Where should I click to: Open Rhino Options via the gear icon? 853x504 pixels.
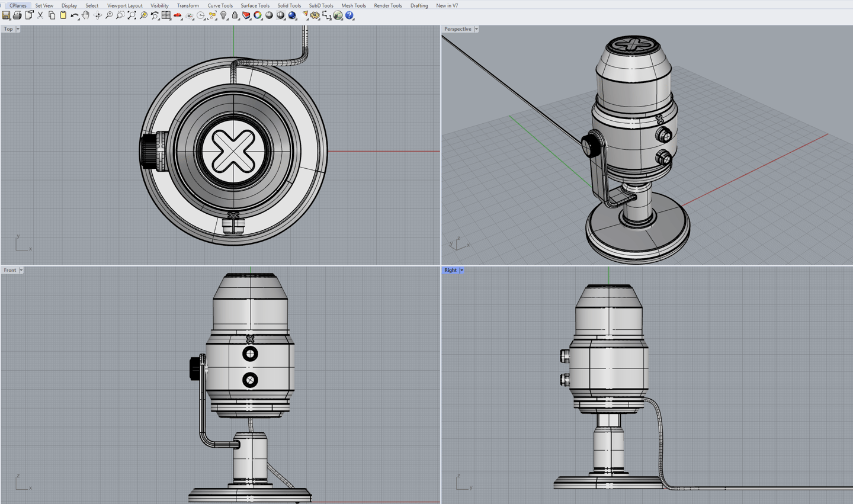point(314,15)
